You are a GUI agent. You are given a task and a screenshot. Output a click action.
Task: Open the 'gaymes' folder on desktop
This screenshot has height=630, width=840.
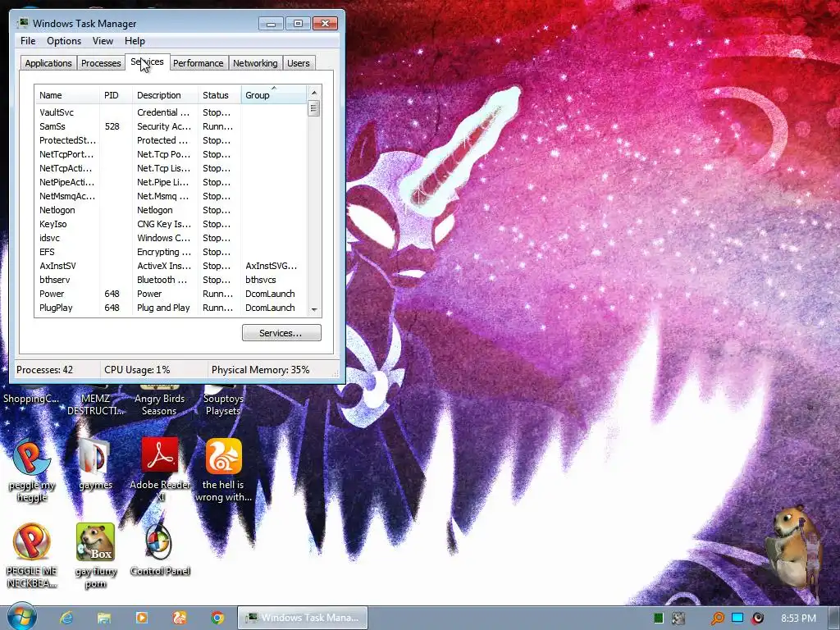95,464
